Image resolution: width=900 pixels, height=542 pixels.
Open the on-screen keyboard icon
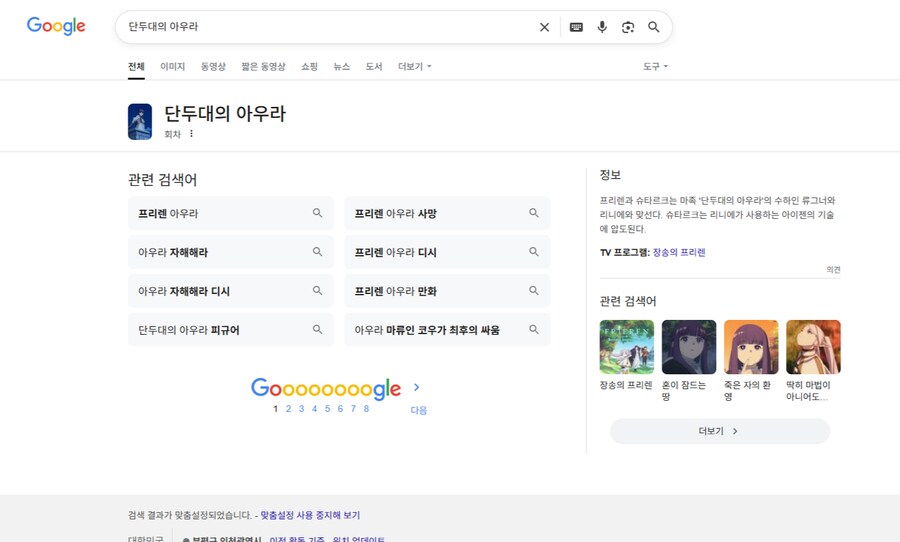pos(576,27)
